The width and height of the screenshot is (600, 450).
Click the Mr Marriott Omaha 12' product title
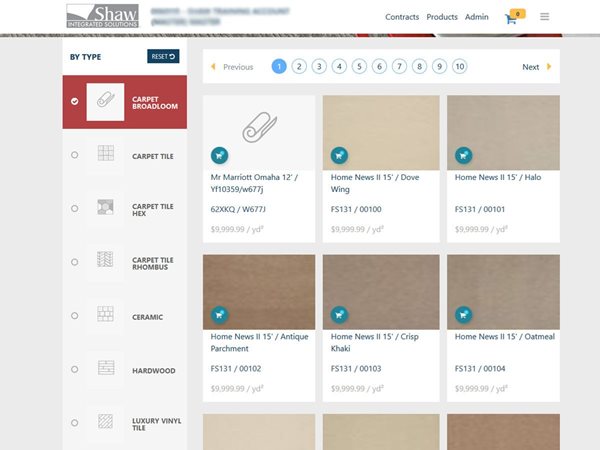click(254, 183)
